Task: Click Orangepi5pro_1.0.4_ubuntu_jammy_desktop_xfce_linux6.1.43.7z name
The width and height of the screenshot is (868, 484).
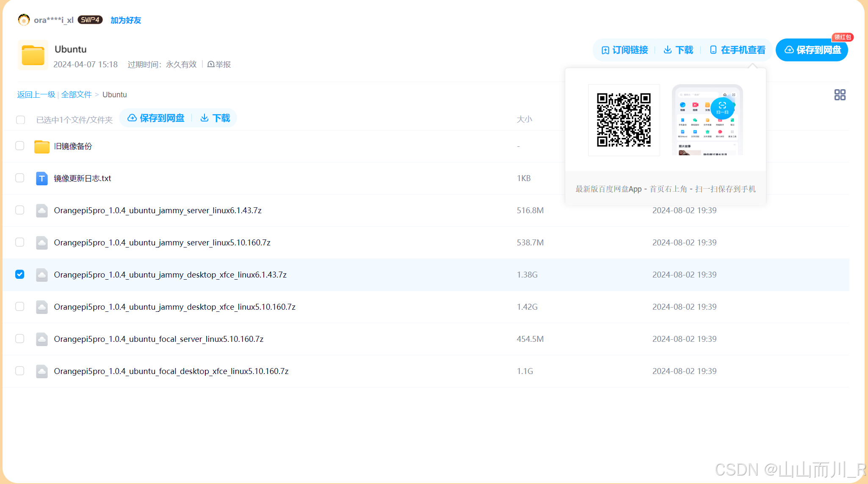Action: pos(170,275)
